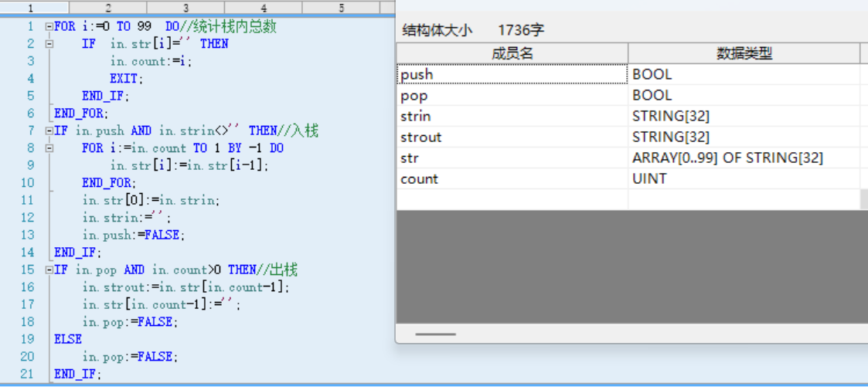
Task: Click column 3 marker in the ruler
Action: (x=186, y=8)
